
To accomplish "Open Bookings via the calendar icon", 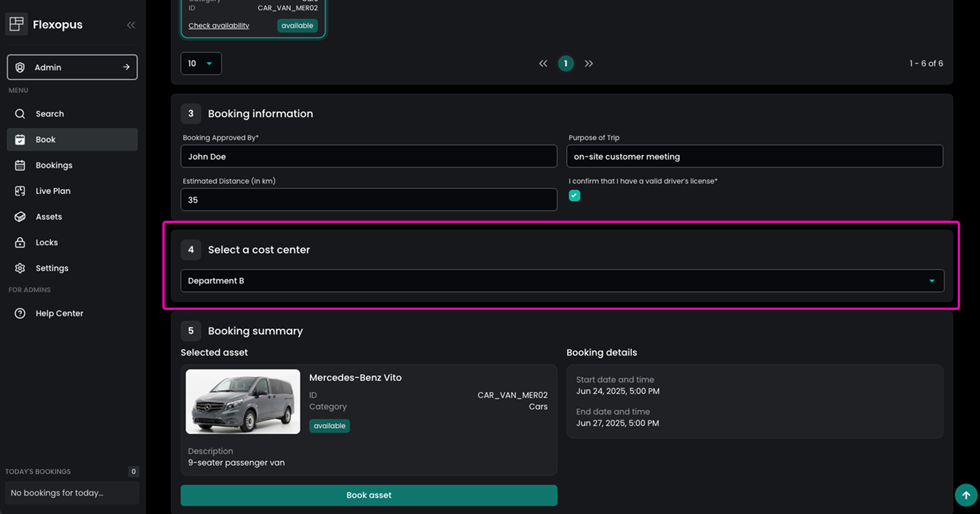I will 20,165.
